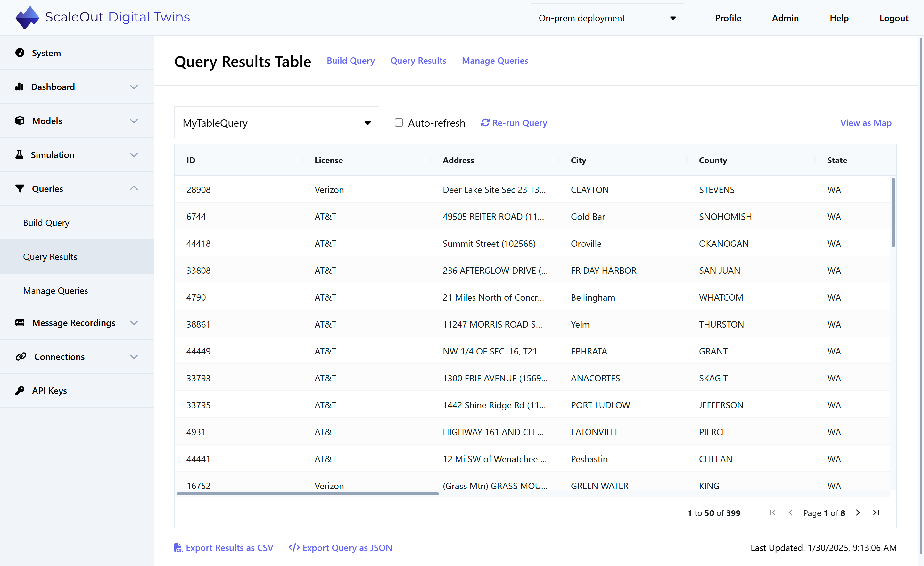Click the JSON code brackets icon
The width and height of the screenshot is (924, 566).
click(x=294, y=548)
